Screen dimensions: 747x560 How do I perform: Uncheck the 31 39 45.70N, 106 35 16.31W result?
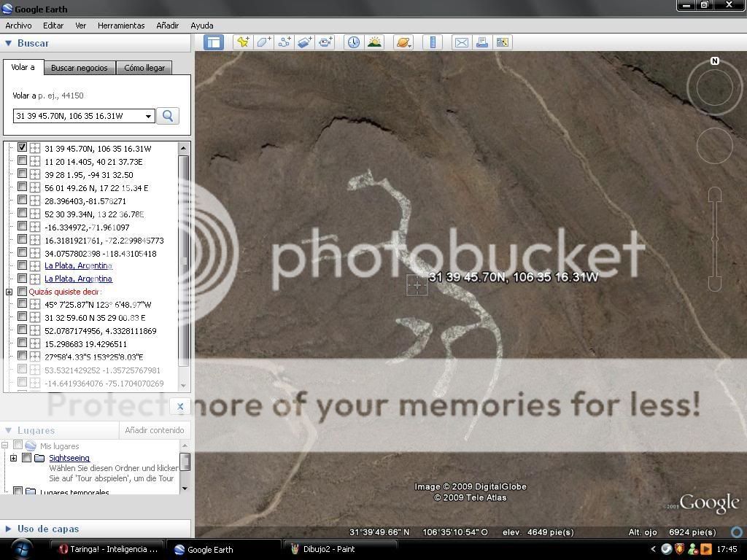pos(22,147)
